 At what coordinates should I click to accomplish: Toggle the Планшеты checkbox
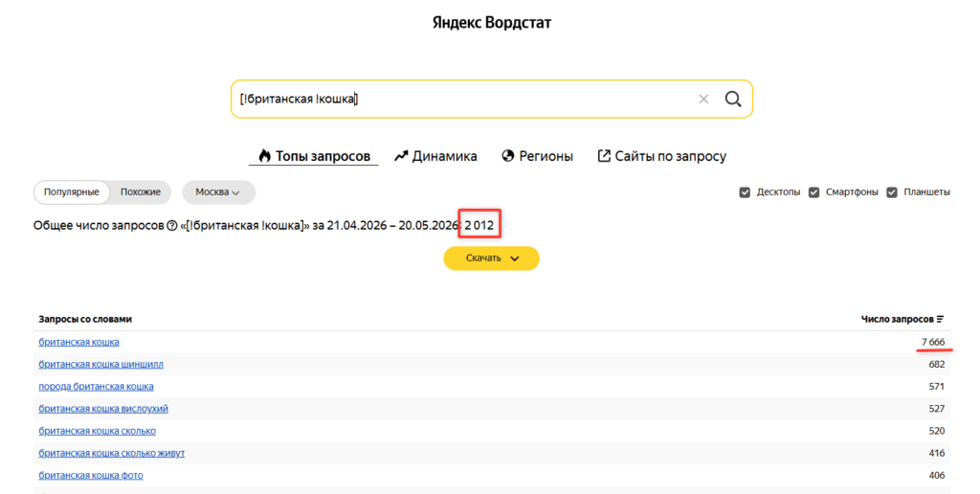click(x=892, y=192)
